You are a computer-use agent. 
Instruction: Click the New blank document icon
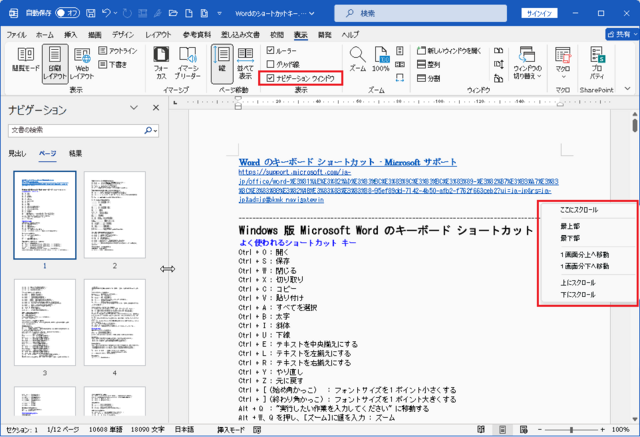coord(189,13)
